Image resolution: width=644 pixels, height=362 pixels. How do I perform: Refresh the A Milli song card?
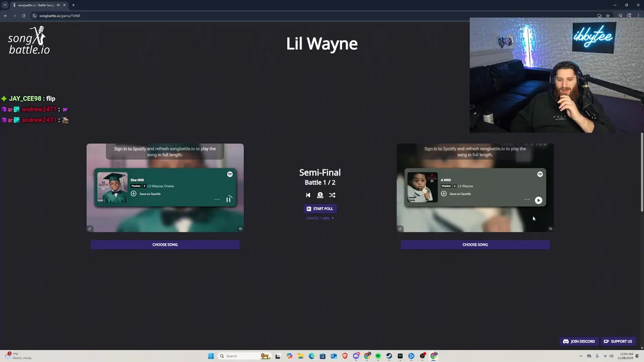pos(400,229)
